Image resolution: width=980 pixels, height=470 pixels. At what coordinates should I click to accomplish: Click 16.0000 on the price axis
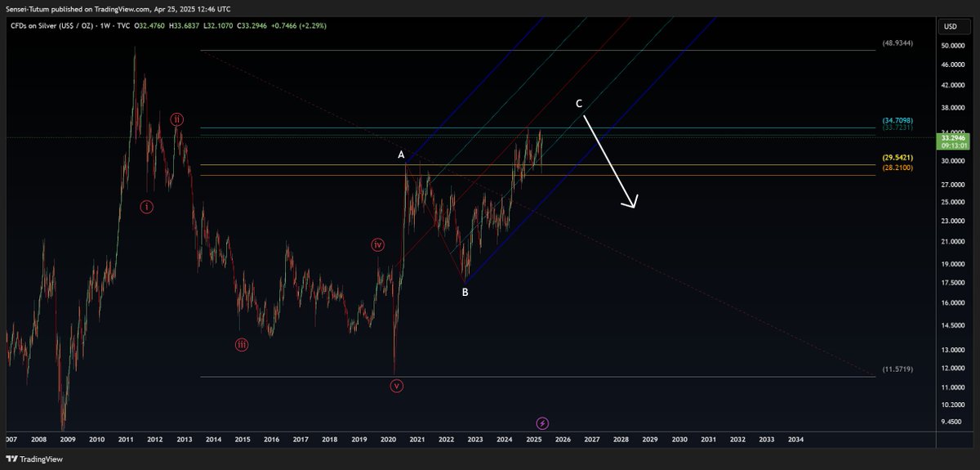click(953, 303)
